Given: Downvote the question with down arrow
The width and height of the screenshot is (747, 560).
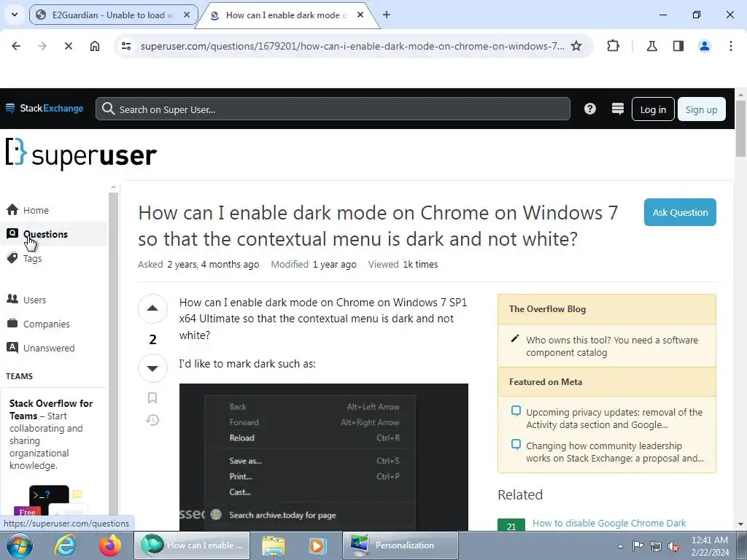Looking at the screenshot, I should (152, 368).
